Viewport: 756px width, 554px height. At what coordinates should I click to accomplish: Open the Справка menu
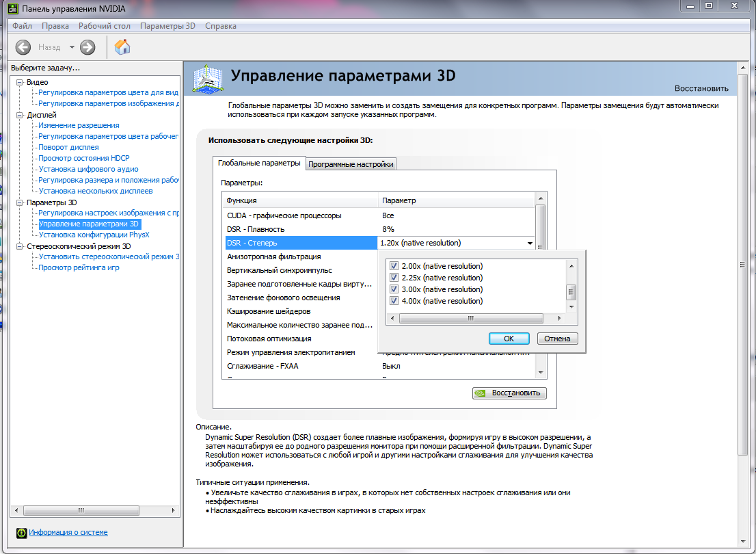(x=220, y=26)
